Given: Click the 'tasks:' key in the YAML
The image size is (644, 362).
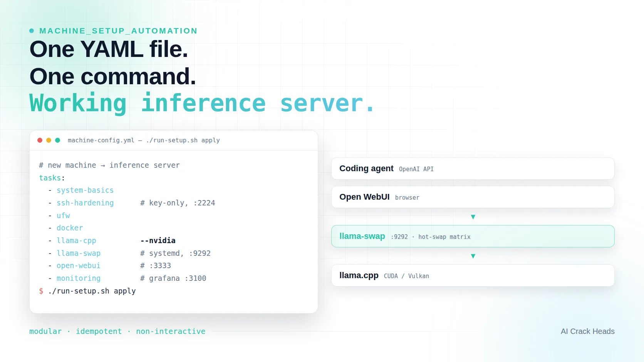Looking at the screenshot, I should (x=52, y=178).
